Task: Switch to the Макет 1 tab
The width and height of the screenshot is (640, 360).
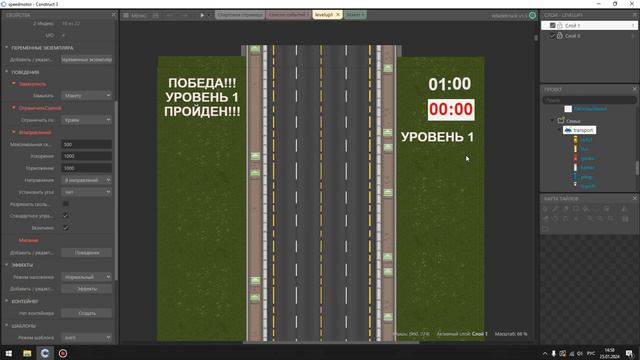Action: (355, 15)
